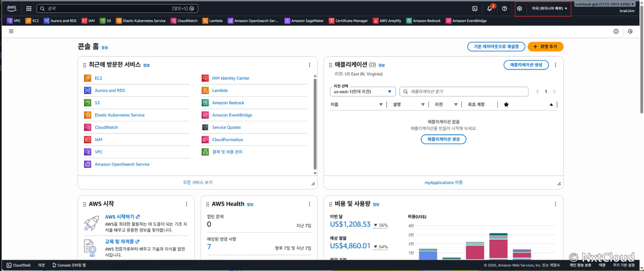Click the info circle icon at right
Image resolution: width=644 pixels, height=271 pixels.
[x=616, y=31]
